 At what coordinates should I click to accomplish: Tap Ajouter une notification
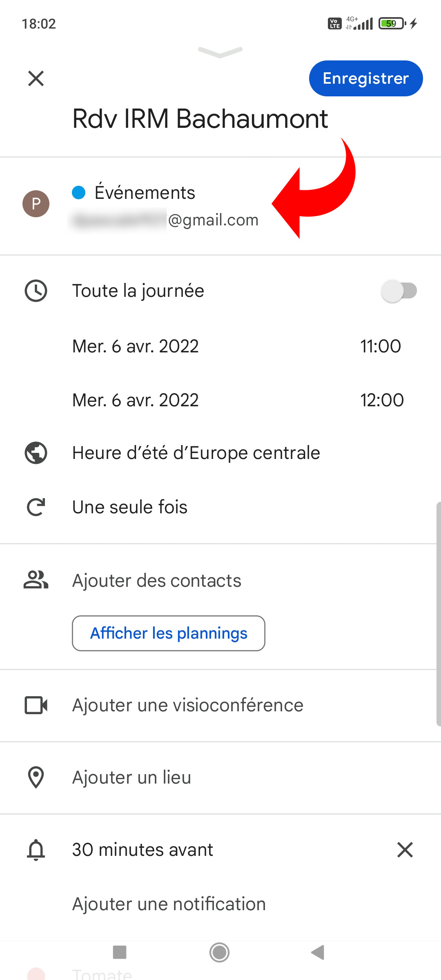coord(169,904)
